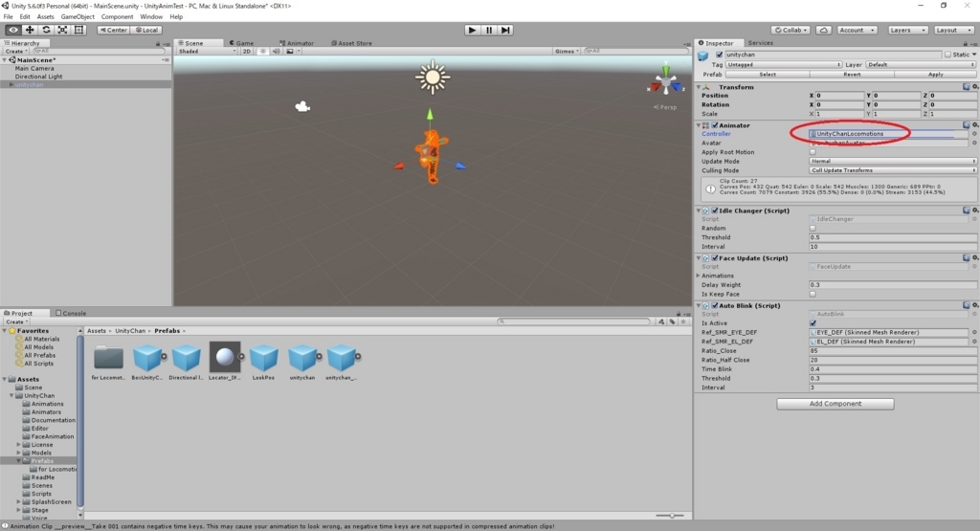980x531 pixels.
Task: Click the Search by Label icon in Project
Action: 673,321
